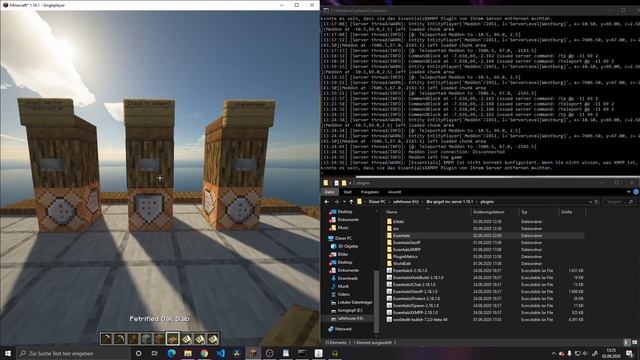640x360 pixels.
Task: Select the bStats folder icon
Action: tap(389, 221)
